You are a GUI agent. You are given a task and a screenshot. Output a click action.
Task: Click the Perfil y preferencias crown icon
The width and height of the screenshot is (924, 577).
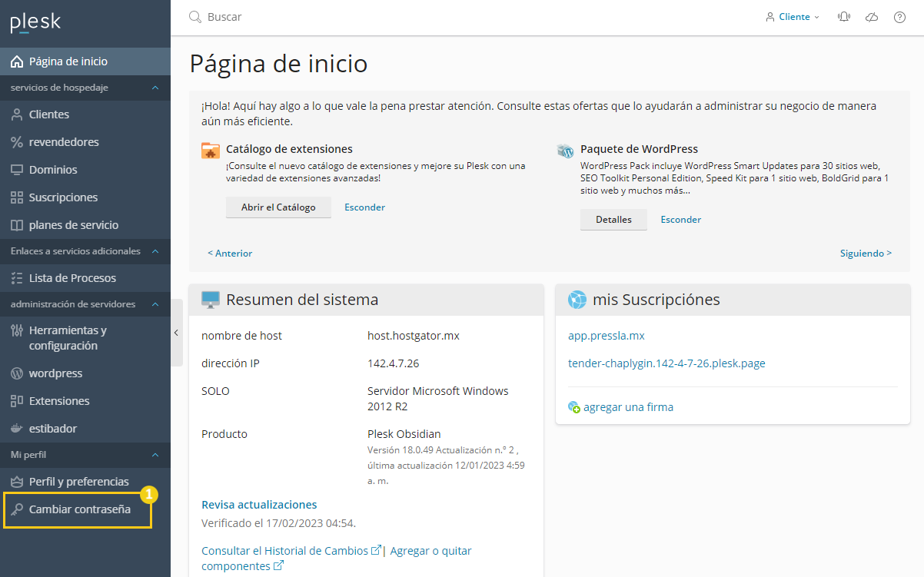click(17, 482)
